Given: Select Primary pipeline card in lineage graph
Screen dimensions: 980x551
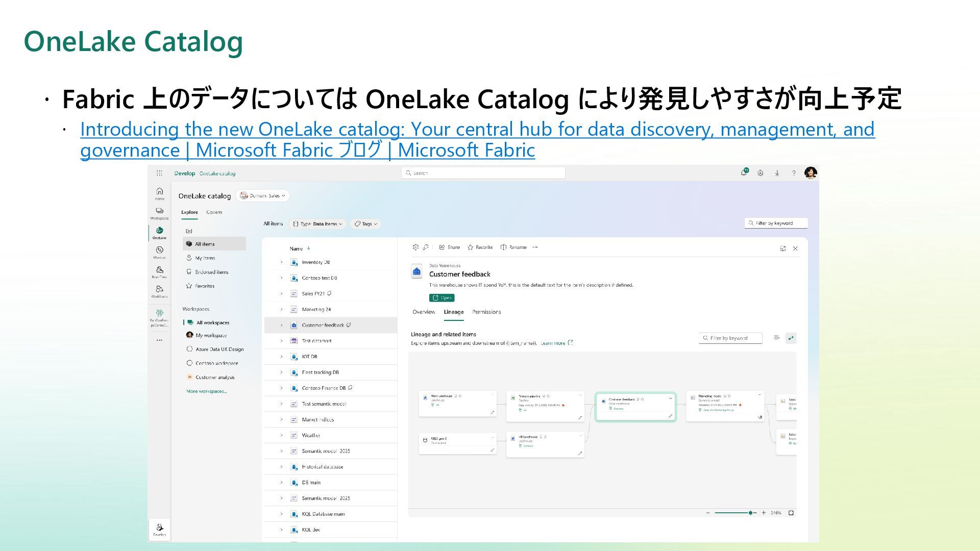Looking at the screenshot, I should (545, 407).
